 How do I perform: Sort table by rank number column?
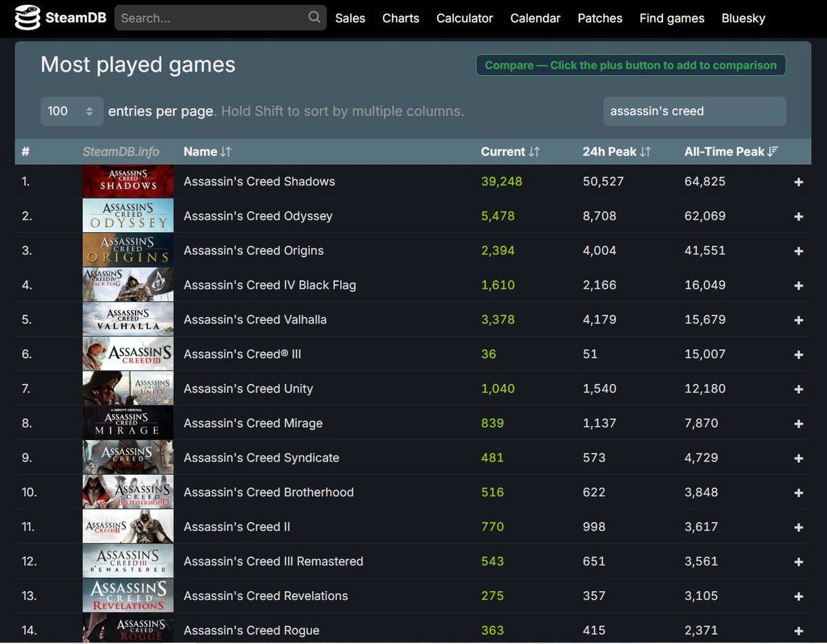pos(25,152)
